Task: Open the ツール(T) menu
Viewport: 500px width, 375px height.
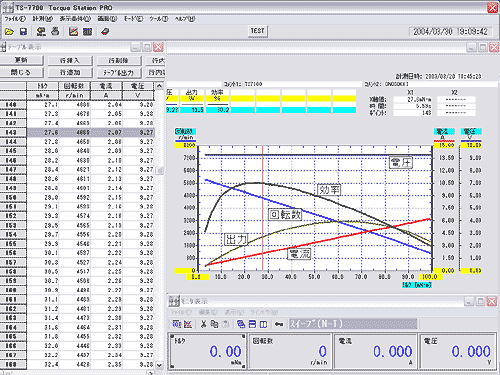Action: (159, 19)
